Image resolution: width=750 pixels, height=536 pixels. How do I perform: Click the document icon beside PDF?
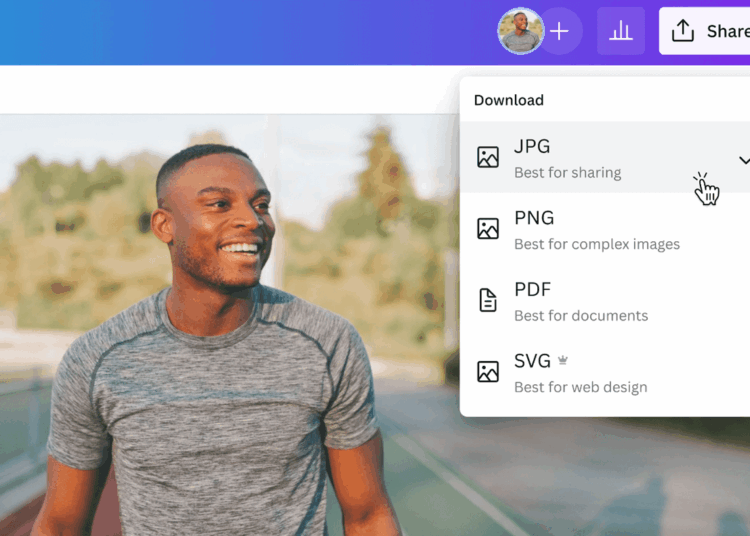488,300
